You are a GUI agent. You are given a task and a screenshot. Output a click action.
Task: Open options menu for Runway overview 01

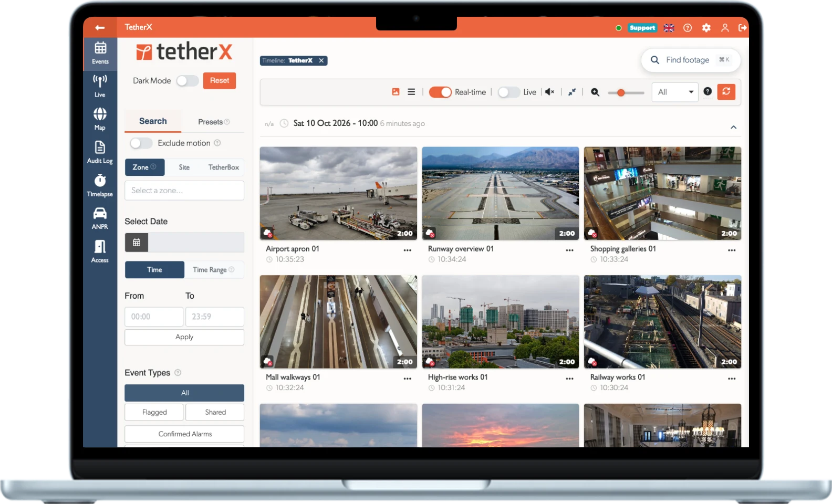(569, 250)
